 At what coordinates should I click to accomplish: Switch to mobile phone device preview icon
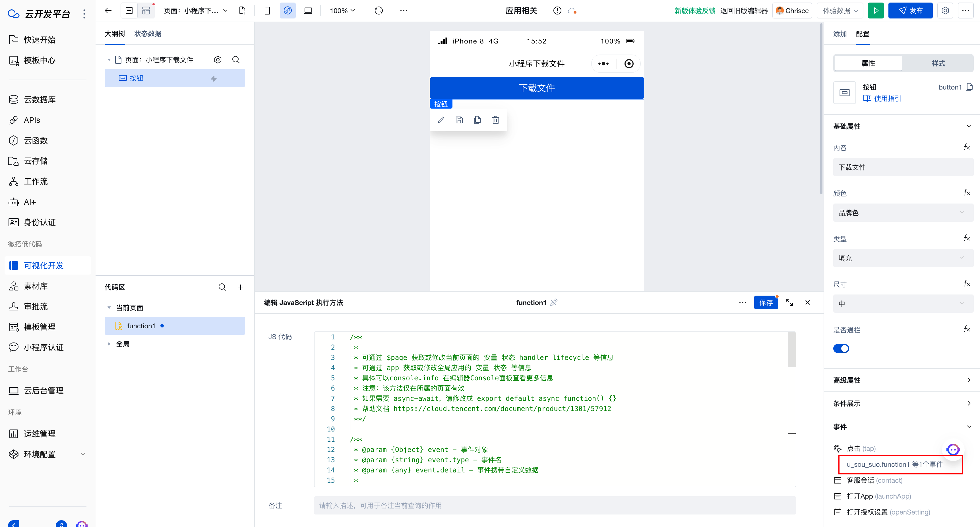pos(267,11)
